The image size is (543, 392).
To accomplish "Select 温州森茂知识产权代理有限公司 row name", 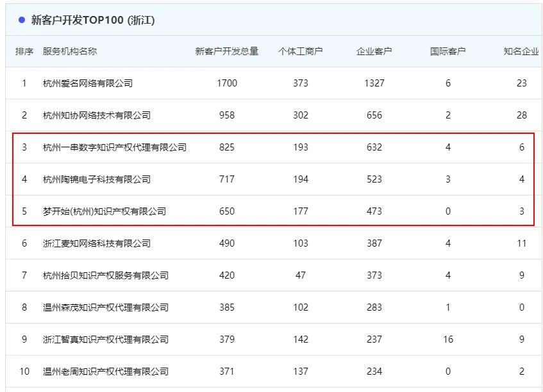I will click(106, 307).
